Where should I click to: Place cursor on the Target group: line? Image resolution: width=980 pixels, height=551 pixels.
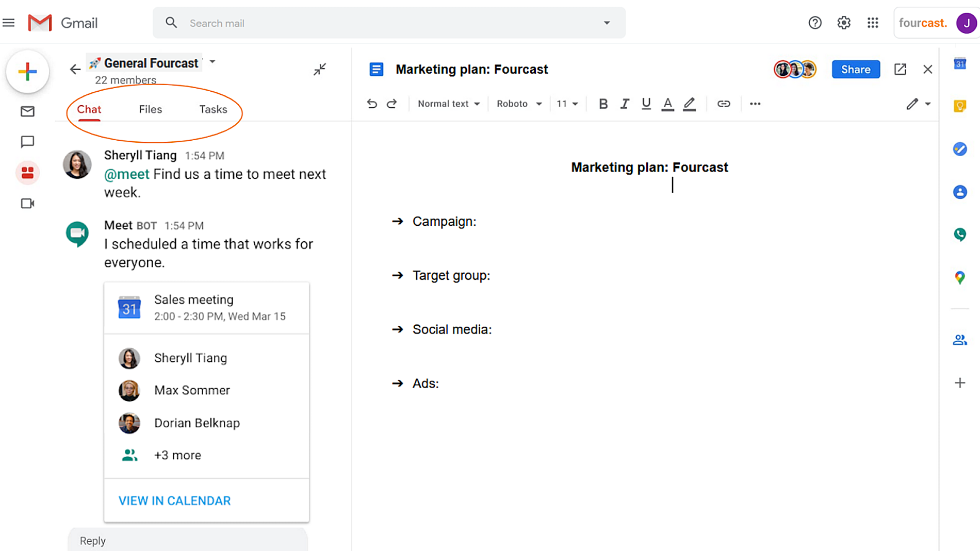click(x=451, y=275)
